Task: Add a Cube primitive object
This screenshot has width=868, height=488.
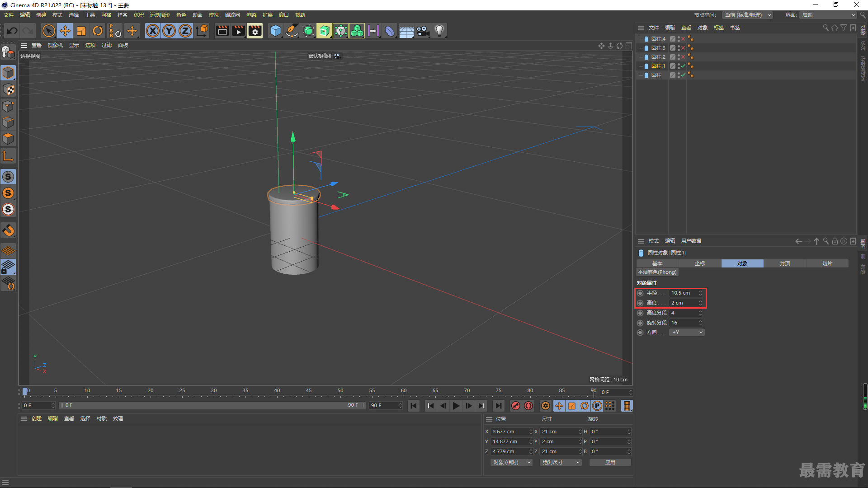Action: click(x=275, y=31)
